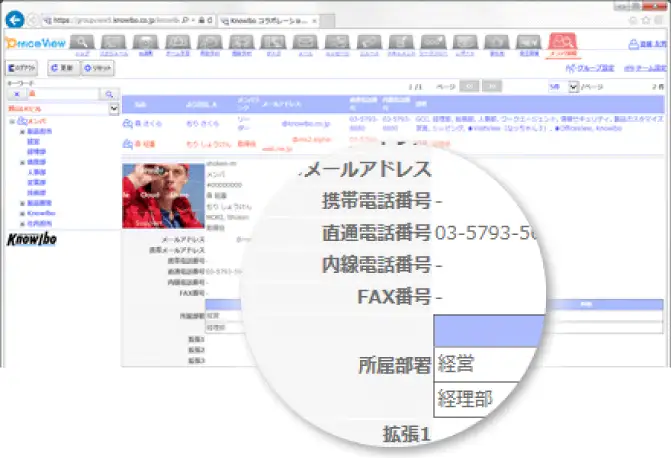Go to previous page with pager button

pos(469,86)
